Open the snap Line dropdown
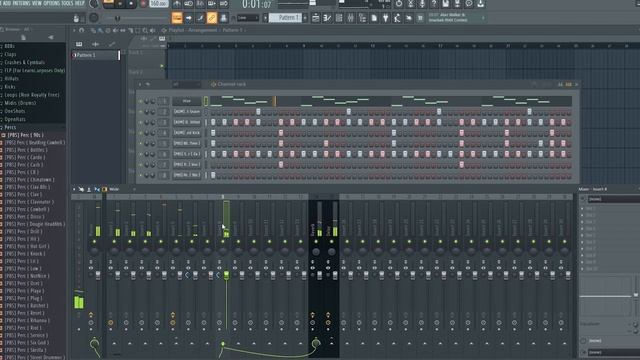640x360 pixels. point(248,18)
